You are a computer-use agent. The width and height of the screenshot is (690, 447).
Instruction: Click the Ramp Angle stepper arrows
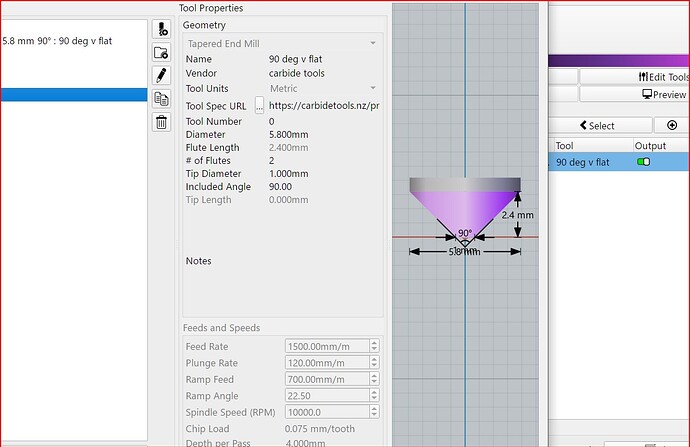pos(374,396)
